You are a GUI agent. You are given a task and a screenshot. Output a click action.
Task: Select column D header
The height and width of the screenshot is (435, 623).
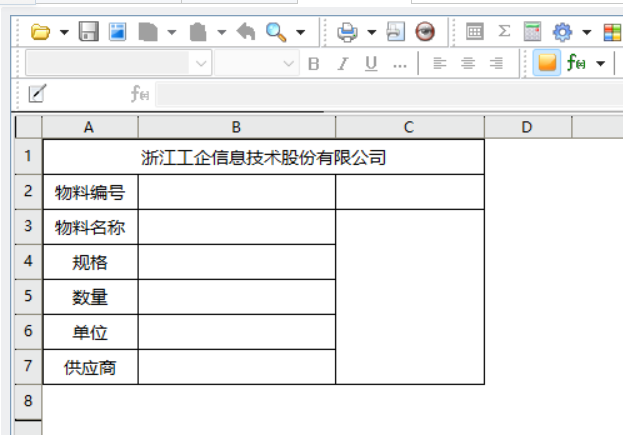528,127
